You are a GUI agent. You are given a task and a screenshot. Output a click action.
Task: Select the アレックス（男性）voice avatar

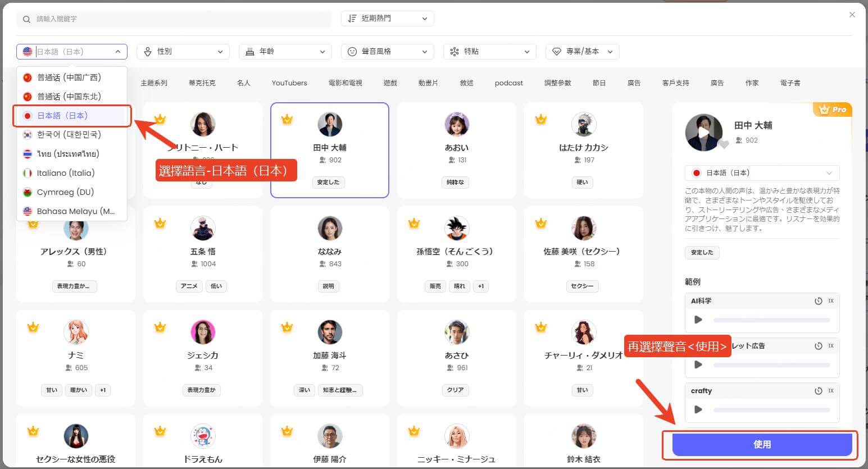pyautogui.click(x=76, y=229)
